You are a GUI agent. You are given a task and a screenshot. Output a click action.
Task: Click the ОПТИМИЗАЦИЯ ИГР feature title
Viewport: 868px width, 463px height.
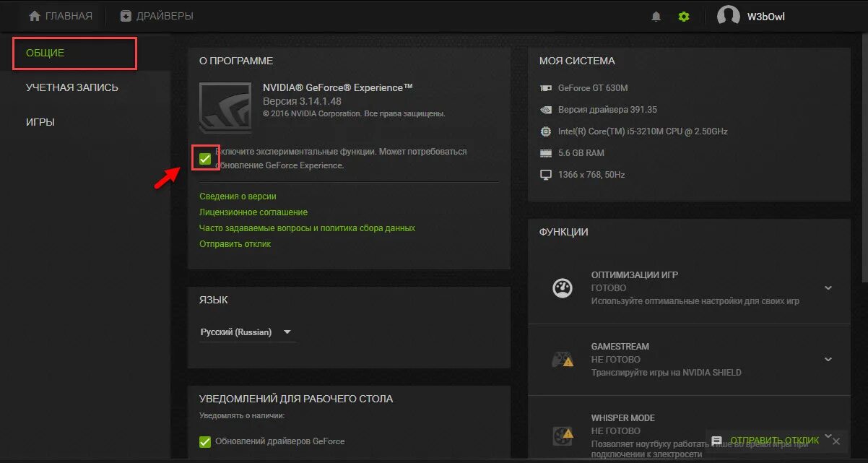[635, 275]
